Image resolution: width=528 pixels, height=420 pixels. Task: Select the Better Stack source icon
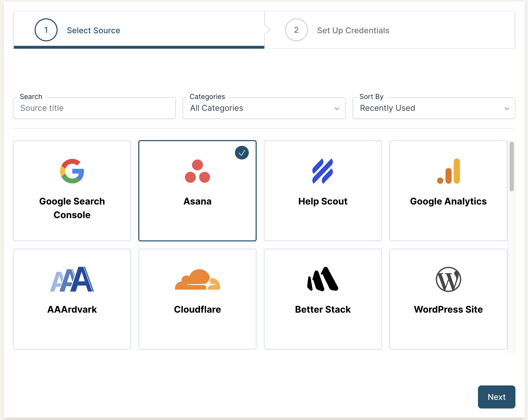pos(323,279)
